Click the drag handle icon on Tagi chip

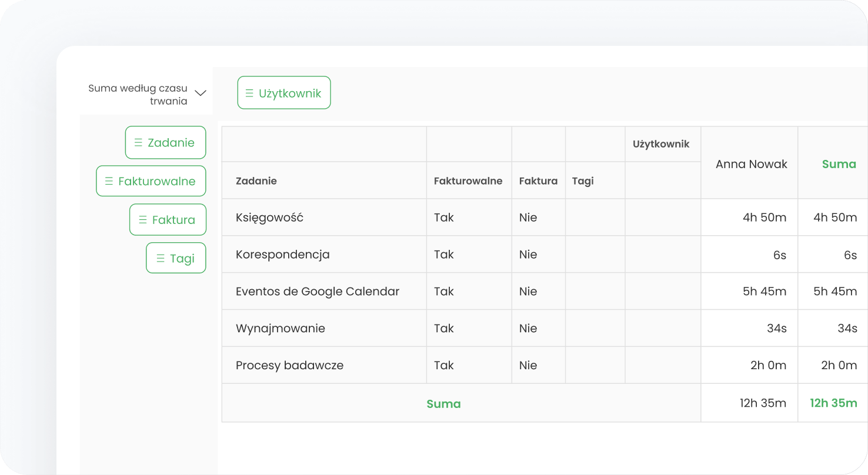pyautogui.click(x=160, y=259)
